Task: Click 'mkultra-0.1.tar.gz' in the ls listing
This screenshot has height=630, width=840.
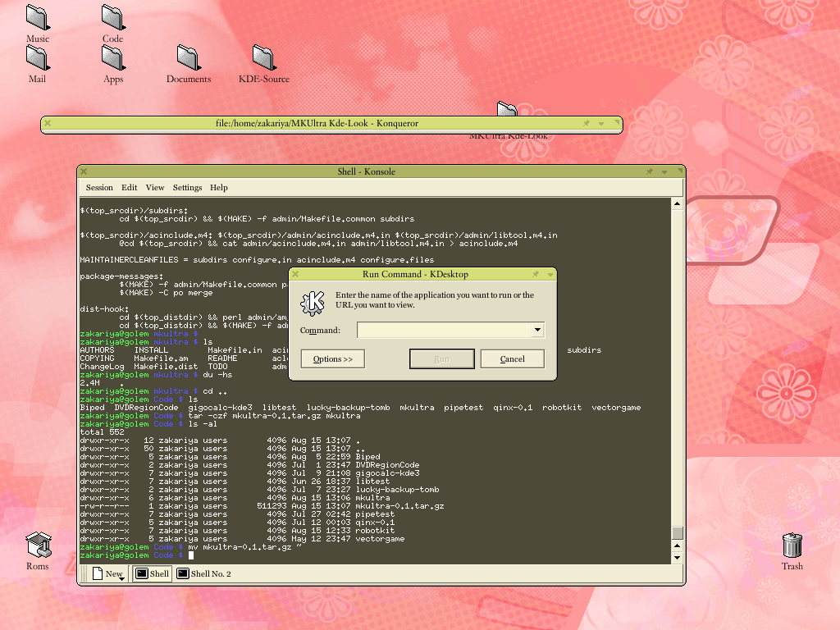Action: click(399, 506)
